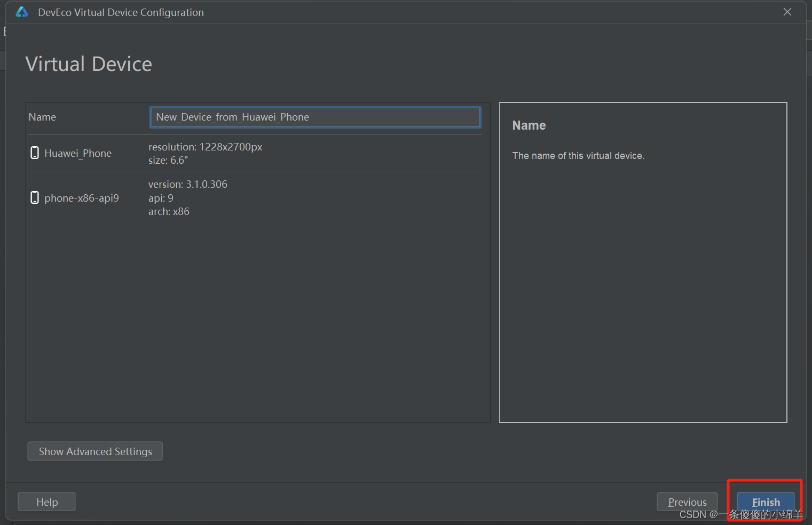Go back with the Previous button

687,502
